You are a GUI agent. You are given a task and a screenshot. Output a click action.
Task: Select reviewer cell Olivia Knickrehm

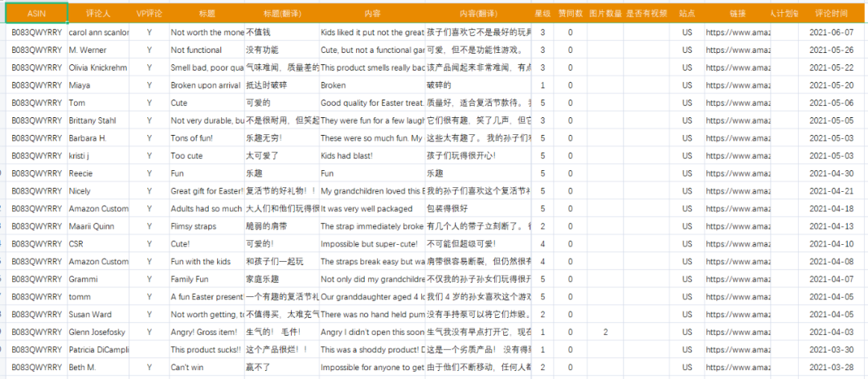(x=98, y=67)
